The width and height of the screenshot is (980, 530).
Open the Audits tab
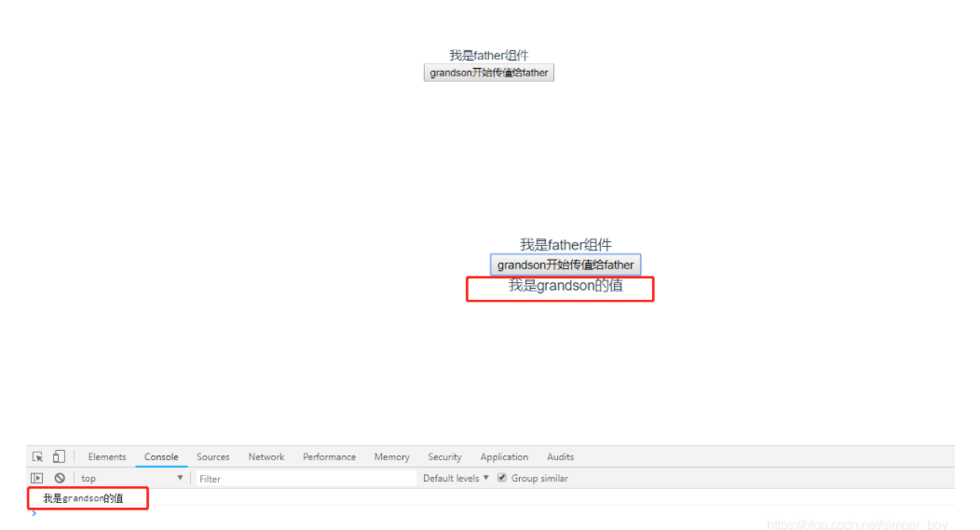(560, 456)
